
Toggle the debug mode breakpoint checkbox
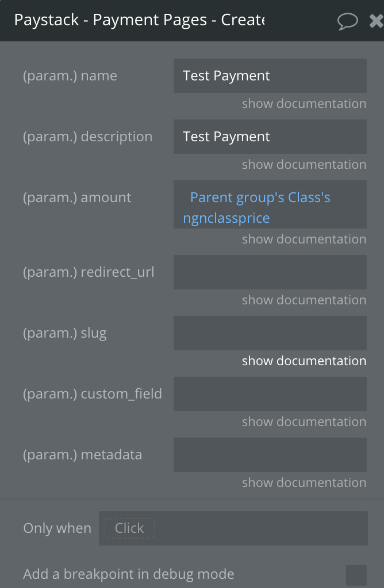tap(356, 575)
